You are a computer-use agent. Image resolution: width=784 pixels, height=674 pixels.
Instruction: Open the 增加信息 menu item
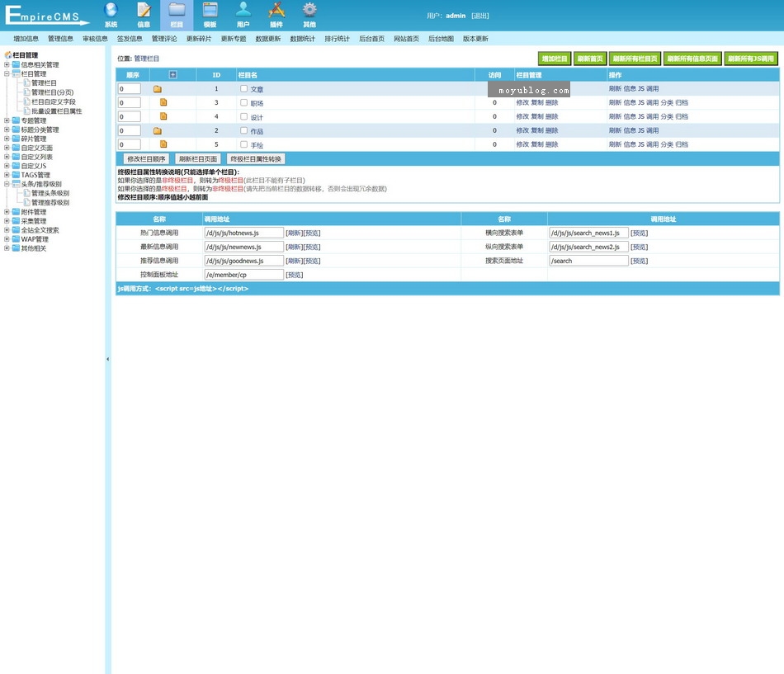[26, 39]
